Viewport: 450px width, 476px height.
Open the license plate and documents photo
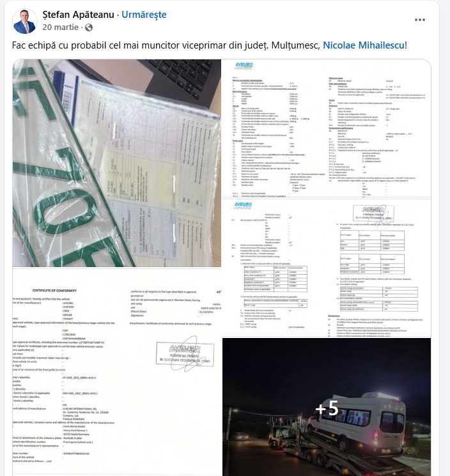[116, 163]
